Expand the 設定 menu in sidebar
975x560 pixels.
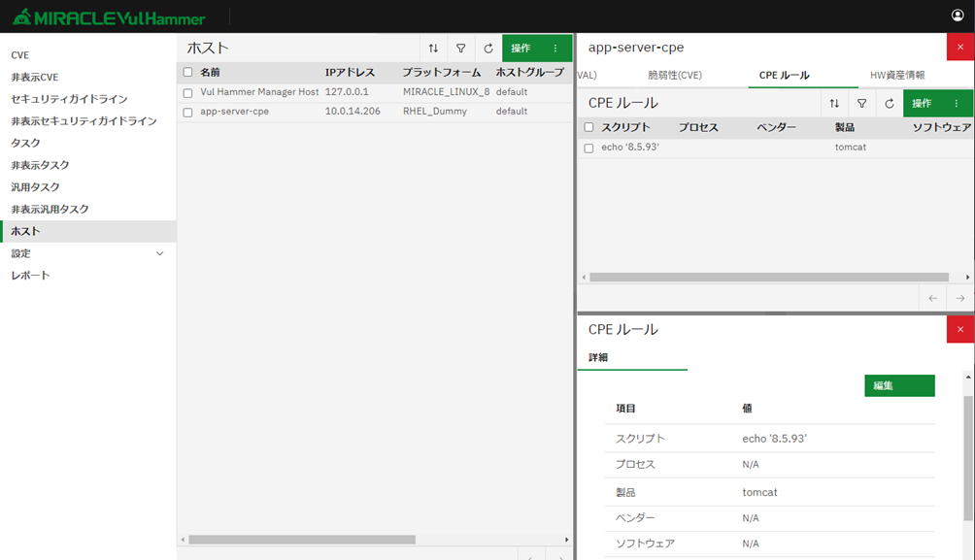click(x=160, y=253)
